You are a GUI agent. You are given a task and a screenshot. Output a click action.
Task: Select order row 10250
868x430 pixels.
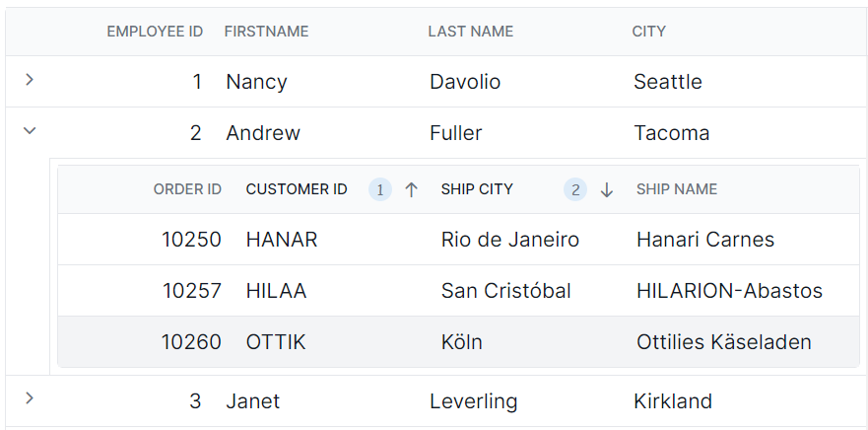458,240
